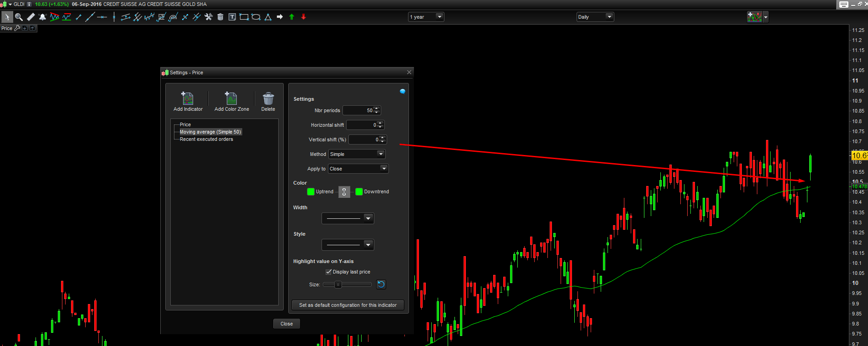
Task: Click Add Indicator in Settings
Action: point(188,102)
